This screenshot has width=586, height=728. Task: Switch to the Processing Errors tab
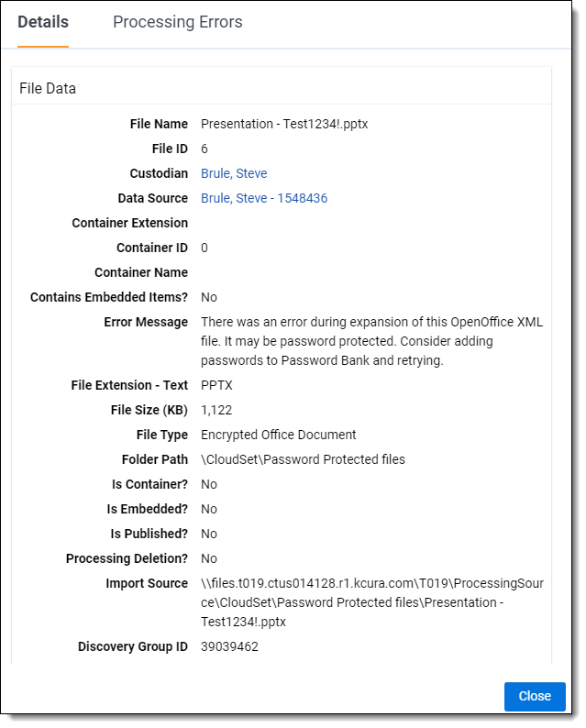[x=177, y=22]
